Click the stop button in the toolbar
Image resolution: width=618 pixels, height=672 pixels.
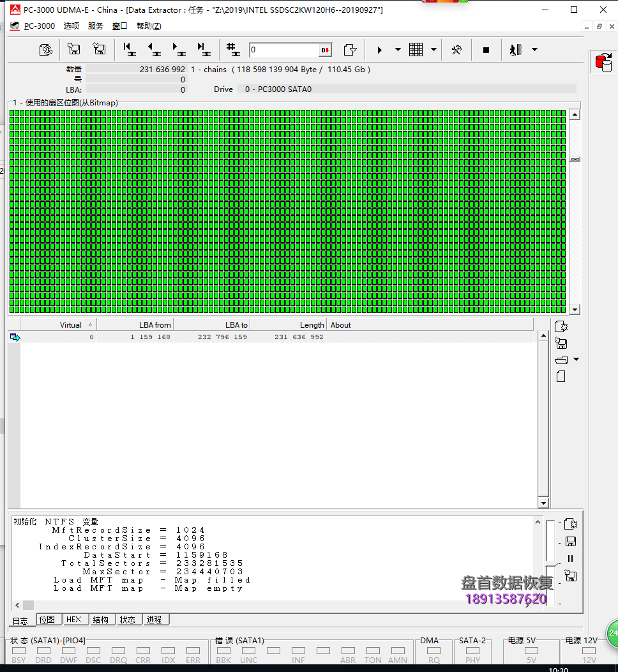486,50
